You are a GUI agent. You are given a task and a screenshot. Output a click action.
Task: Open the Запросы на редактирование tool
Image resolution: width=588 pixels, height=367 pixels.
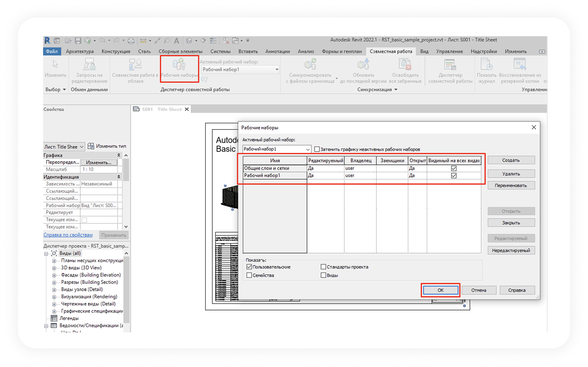[x=89, y=65]
